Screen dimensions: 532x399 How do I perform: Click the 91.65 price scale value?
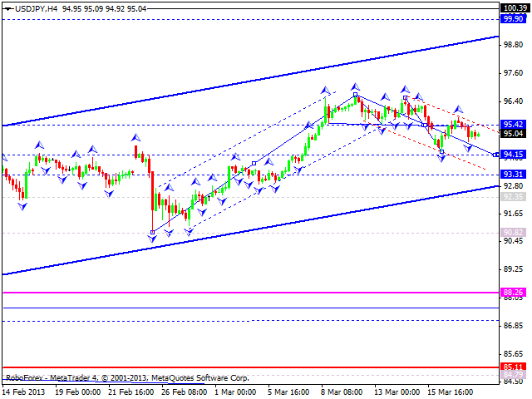[513, 214]
